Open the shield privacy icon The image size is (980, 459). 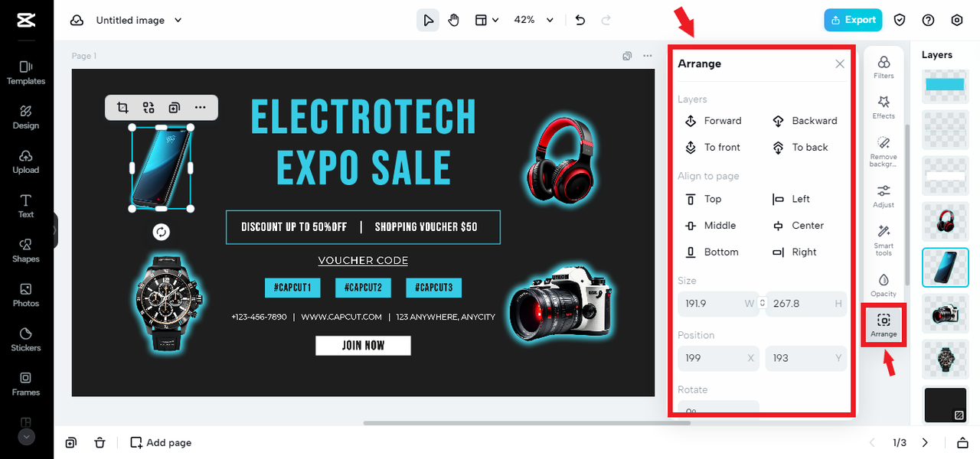pos(900,20)
